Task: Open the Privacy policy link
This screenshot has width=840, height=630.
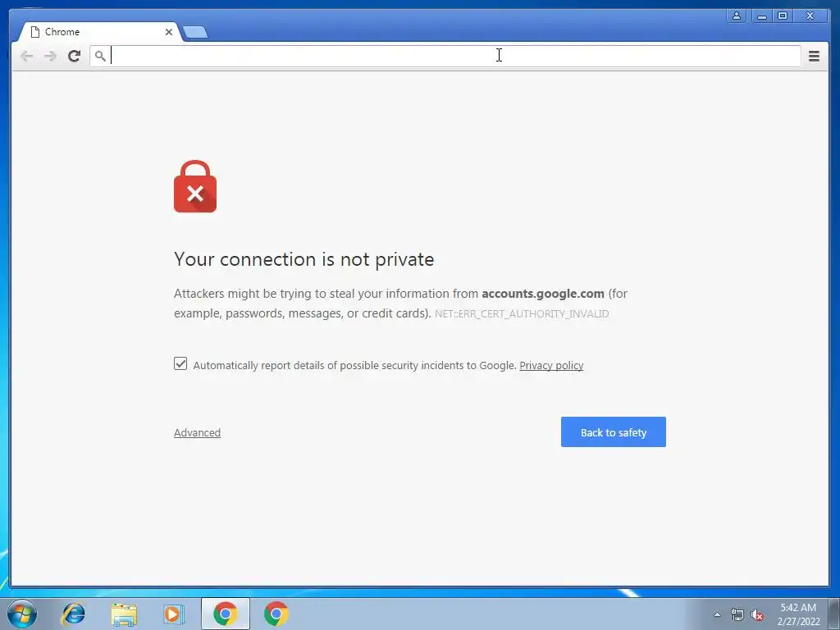Action: pos(551,365)
